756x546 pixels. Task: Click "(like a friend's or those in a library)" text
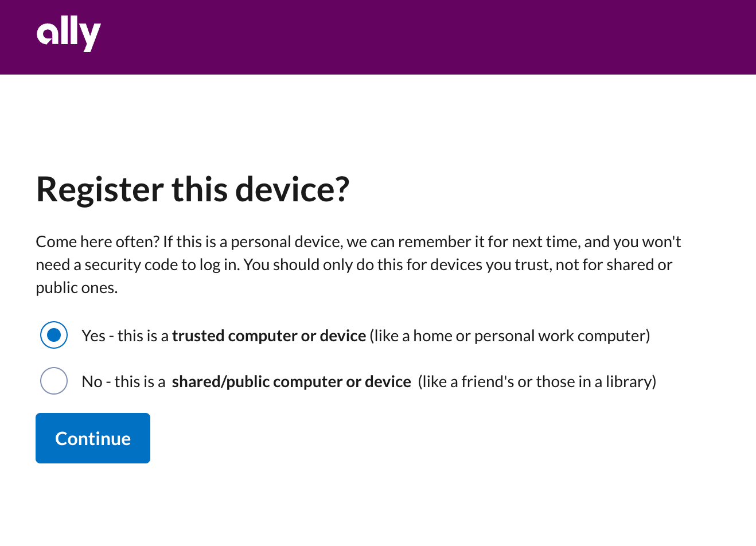537,381
